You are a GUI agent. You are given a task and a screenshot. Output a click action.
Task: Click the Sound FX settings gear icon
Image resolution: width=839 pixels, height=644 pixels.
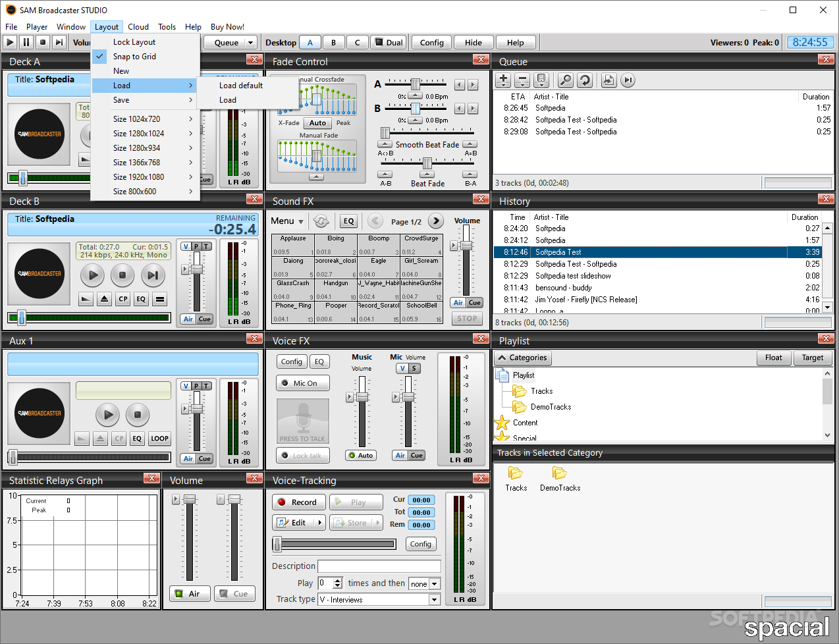pyautogui.click(x=321, y=221)
